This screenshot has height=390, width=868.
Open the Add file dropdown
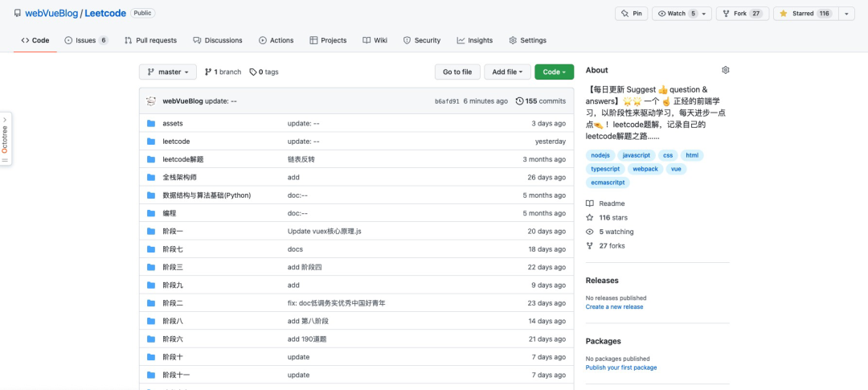[508, 72]
